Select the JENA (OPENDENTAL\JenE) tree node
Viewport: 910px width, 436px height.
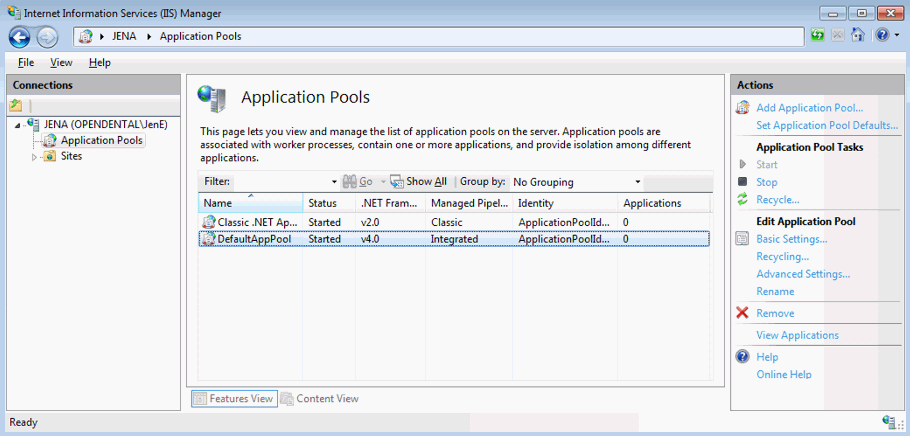(x=105, y=124)
